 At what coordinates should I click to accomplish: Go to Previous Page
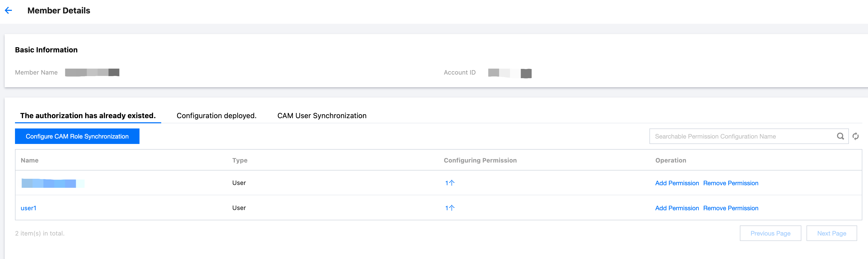[x=770, y=233]
